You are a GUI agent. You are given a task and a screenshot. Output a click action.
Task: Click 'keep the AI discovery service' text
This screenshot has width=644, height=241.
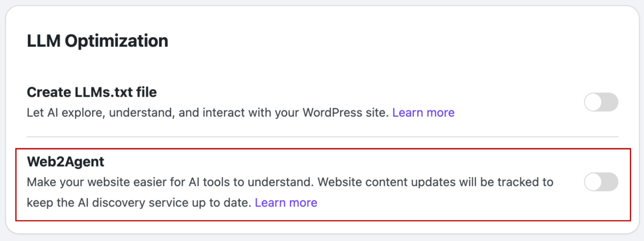pos(129,203)
